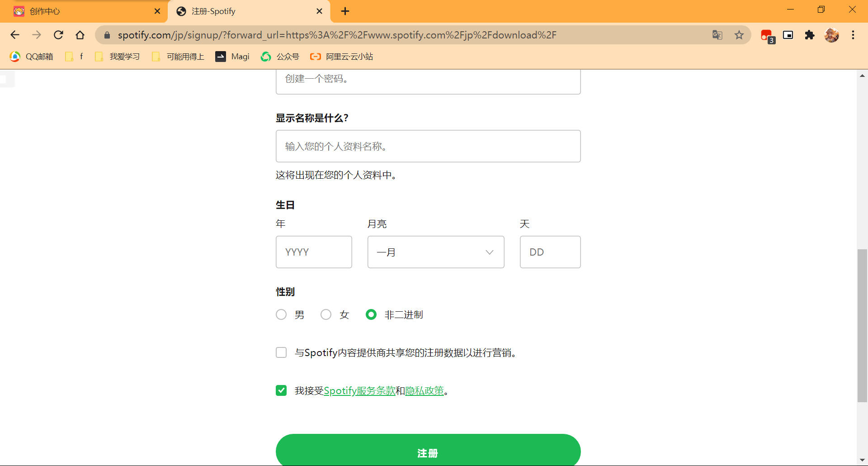Bookmark this page with the star
This screenshot has width=868, height=466.
[739, 35]
